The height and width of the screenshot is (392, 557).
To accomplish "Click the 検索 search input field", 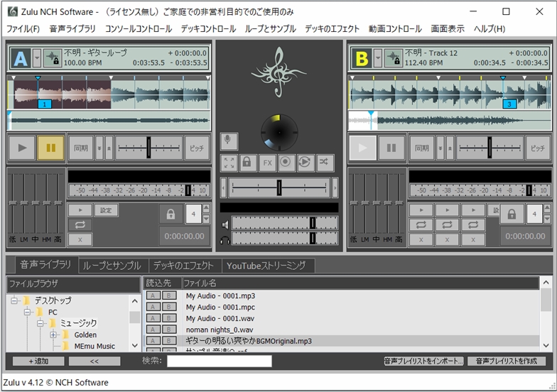I will [x=220, y=361].
